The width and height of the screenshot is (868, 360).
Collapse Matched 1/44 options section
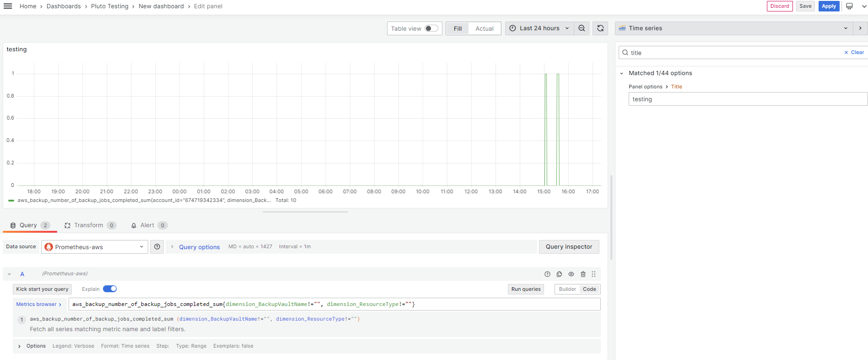point(621,73)
